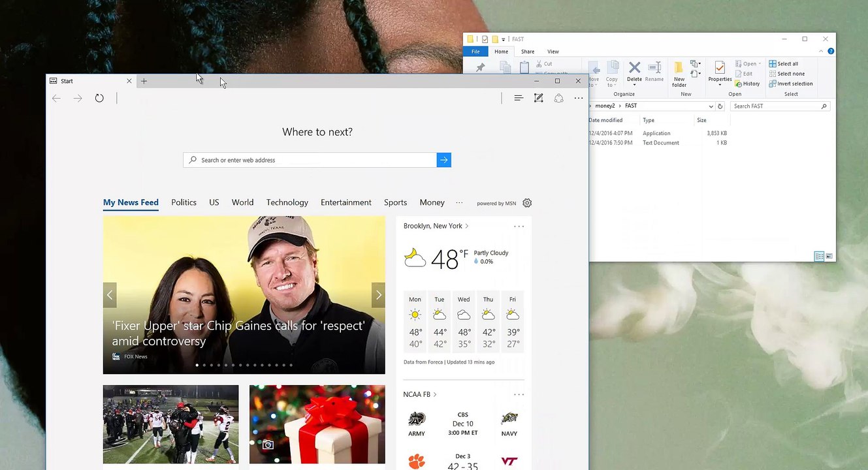Open the Edge Share icon
The height and width of the screenshot is (470, 868).
(x=558, y=98)
